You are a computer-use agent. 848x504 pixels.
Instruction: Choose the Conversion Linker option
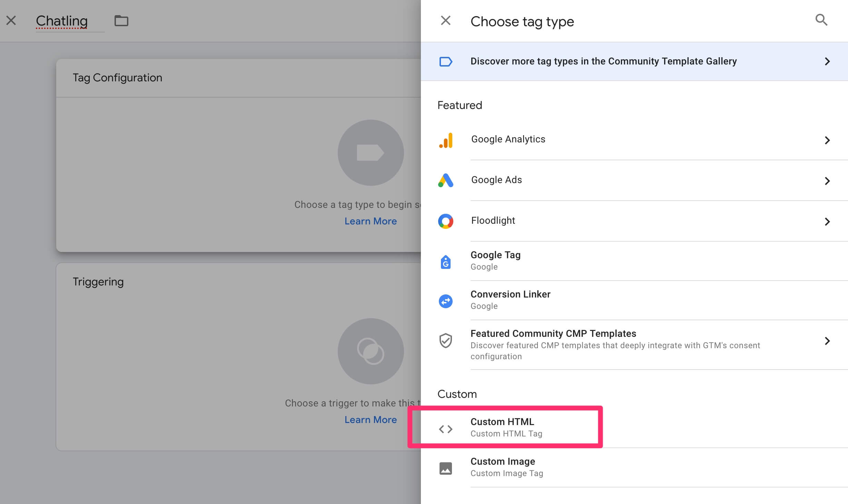(634, 300)
